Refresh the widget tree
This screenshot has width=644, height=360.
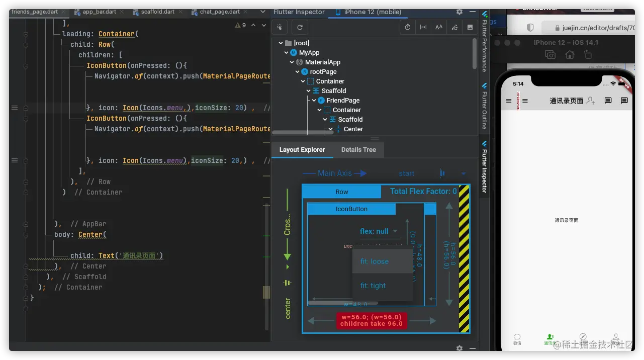(x=300, y=27)
